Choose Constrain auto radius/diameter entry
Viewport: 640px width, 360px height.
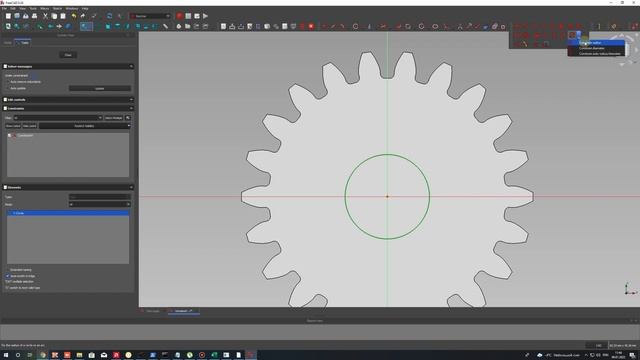(596, 53)
